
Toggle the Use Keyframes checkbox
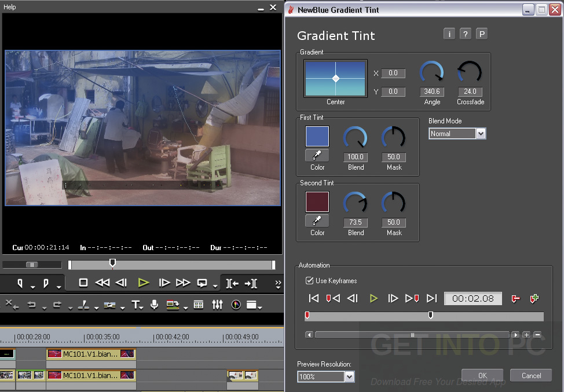coord(309,280)
